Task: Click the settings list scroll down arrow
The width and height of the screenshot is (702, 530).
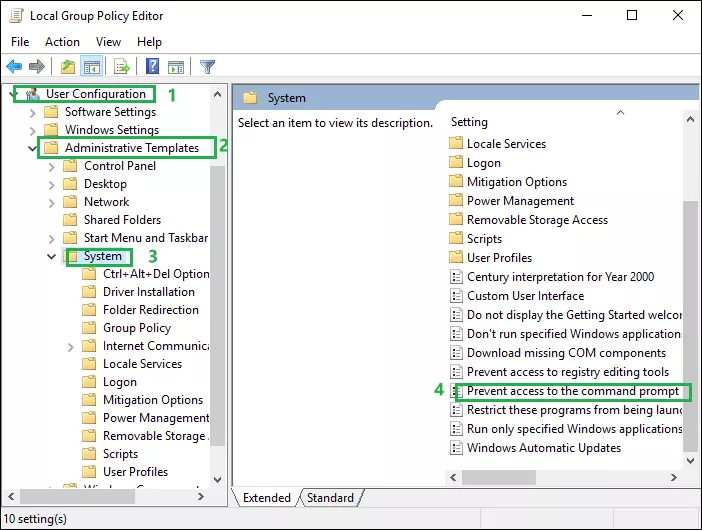Action: pos(690,461)
